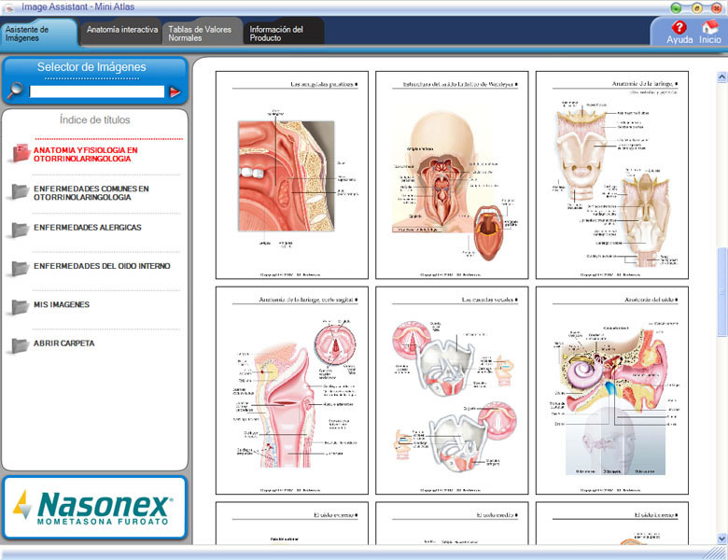Viewport: 728px width, 560px height.
Task: Open Mis Imagenes folder entry
Action: pos(62,304)
